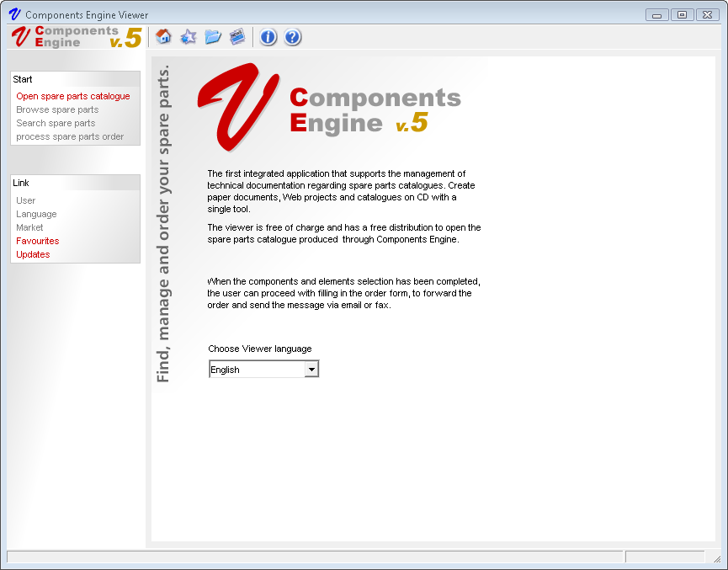Click the window resize grip corner
Image resolution: width=728 pixels, height=570 pixels.
716,559
